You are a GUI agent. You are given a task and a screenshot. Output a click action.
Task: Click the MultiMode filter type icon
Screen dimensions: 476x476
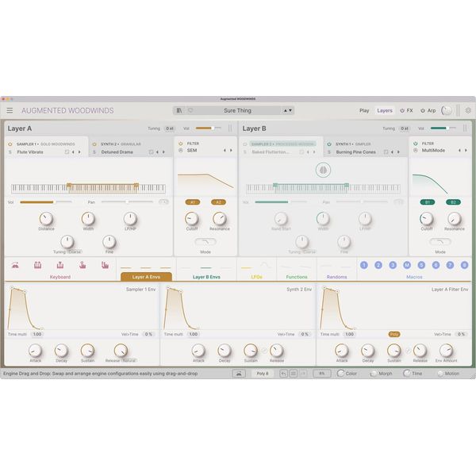(x=416, y=150)
